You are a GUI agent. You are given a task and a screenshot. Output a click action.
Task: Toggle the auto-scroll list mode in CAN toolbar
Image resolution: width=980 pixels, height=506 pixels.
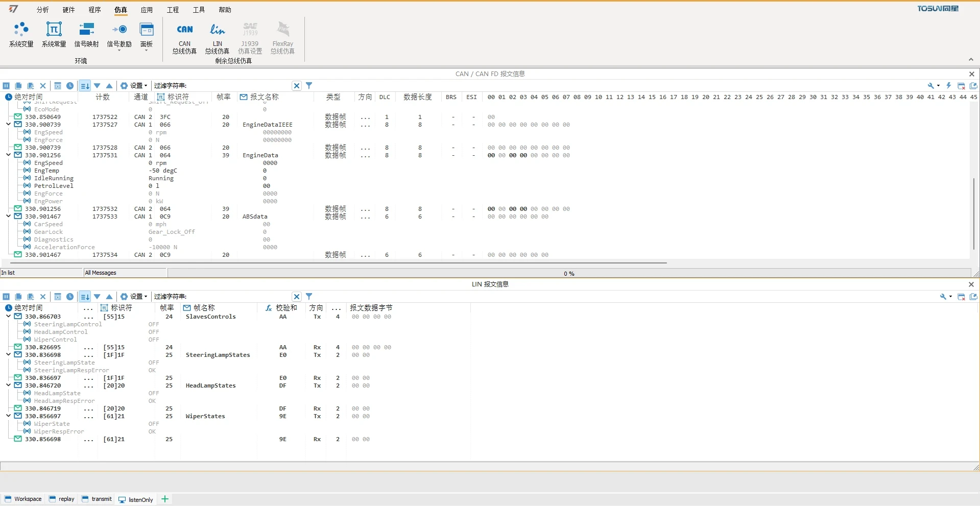coord(85,86)
